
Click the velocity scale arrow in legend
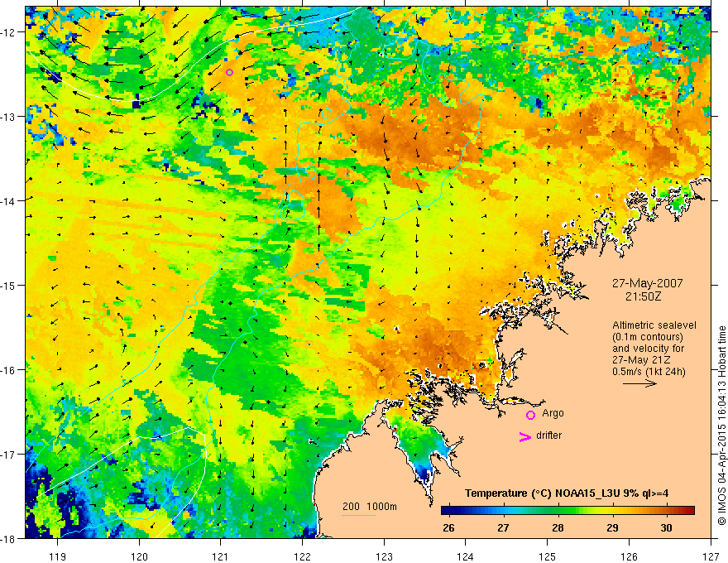(639, 383)
